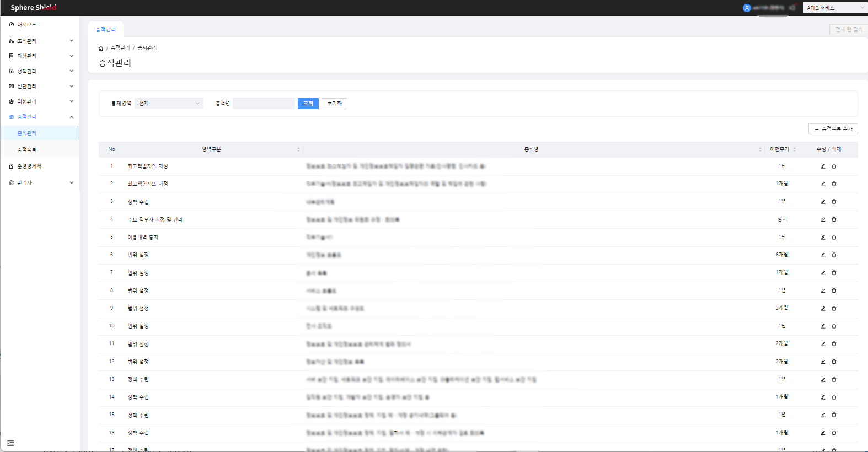Click the 증적명 text input field
Viewport: 868px width, 452px height.
point(264,104)
